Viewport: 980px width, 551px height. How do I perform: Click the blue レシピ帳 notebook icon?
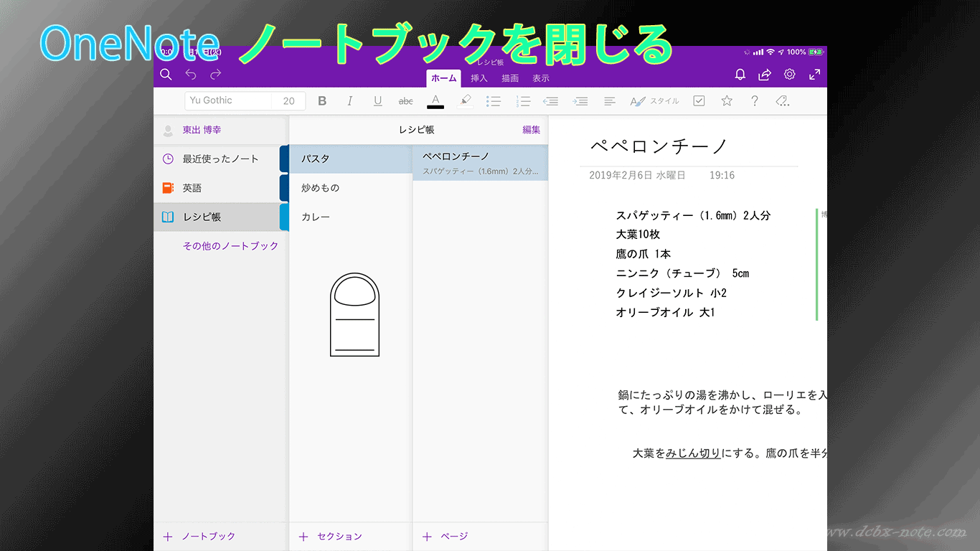click(168, 217)
